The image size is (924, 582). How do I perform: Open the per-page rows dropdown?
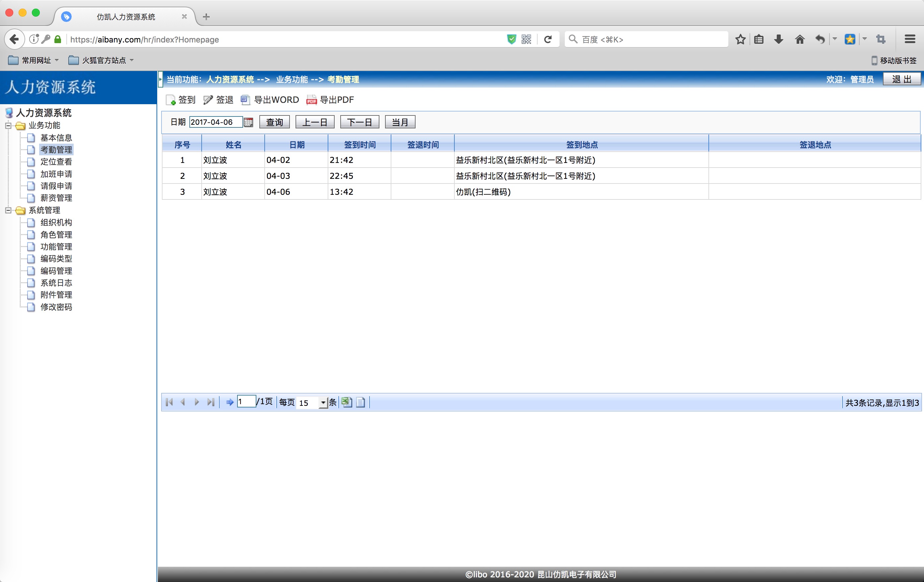click(323, 403)
